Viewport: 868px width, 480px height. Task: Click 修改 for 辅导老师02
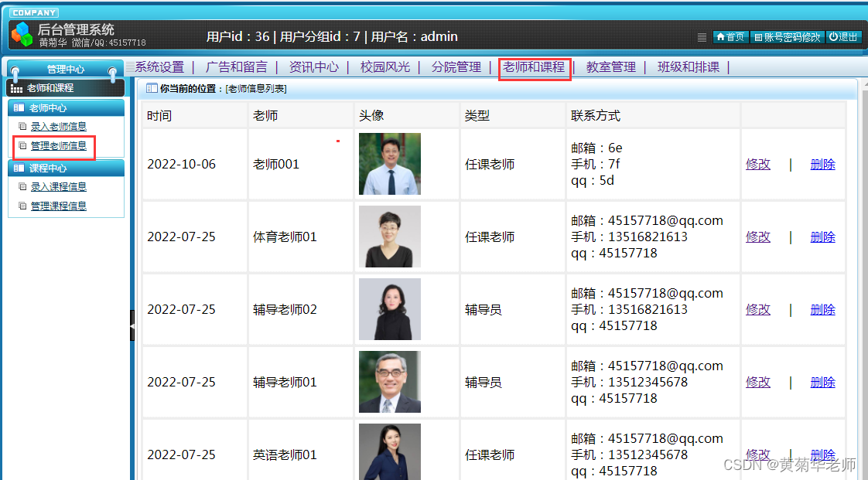pyautogui.click(x=758, y=310)
